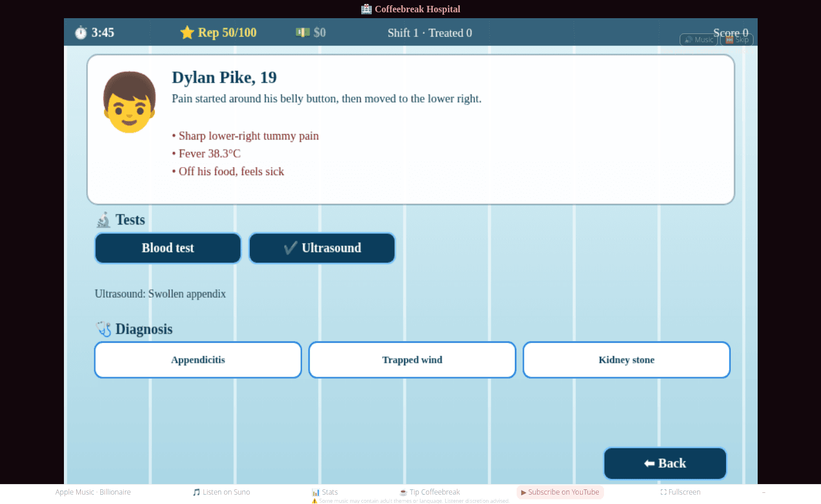Skip the current music track
The height and width of the screenshot is (504, 821).
pos(737,40)
